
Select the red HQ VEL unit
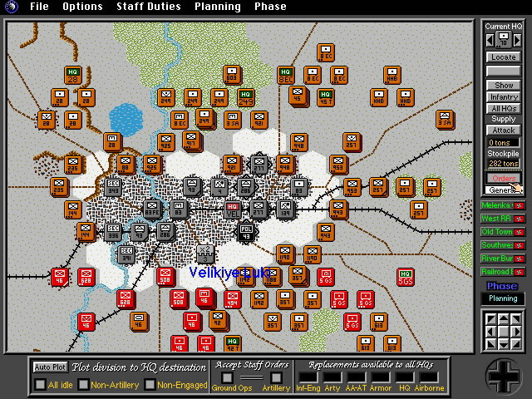pyautogui.click(x=233, y=210)
